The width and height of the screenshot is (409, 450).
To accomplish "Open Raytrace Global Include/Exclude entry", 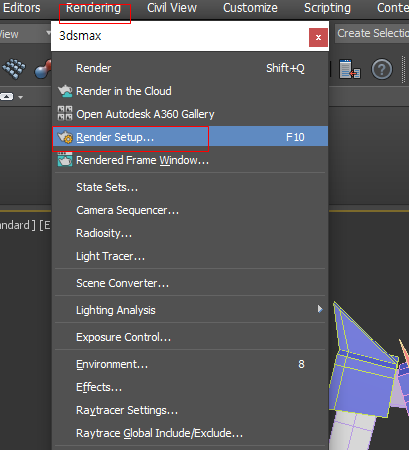I will click(191, 433).
